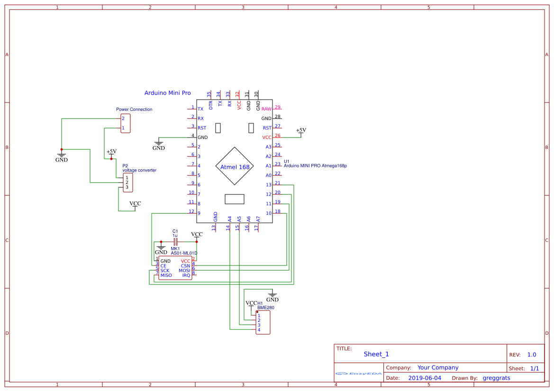Select pin 2 of the Power Connection header
The width and height of the screenshot is (554, 392).
click(x=123, y=119)
